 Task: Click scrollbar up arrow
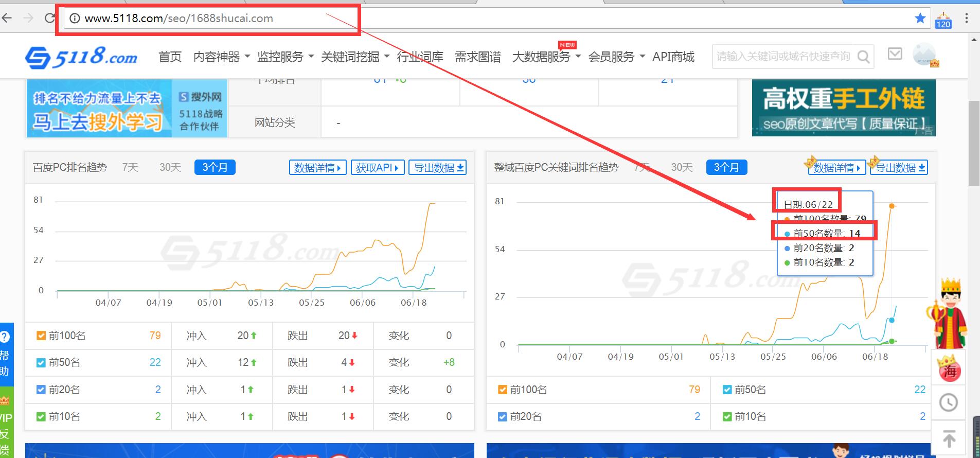pos(974,39)
